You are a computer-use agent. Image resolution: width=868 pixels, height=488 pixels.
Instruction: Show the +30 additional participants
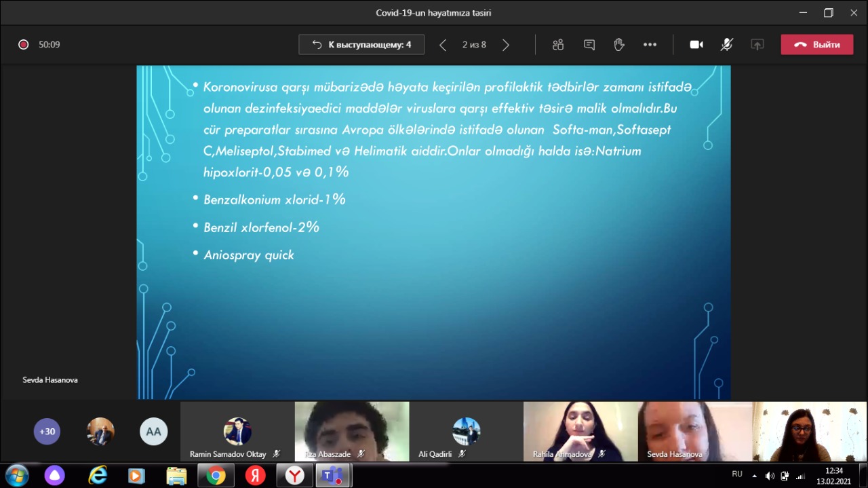[x=47, y=431]
